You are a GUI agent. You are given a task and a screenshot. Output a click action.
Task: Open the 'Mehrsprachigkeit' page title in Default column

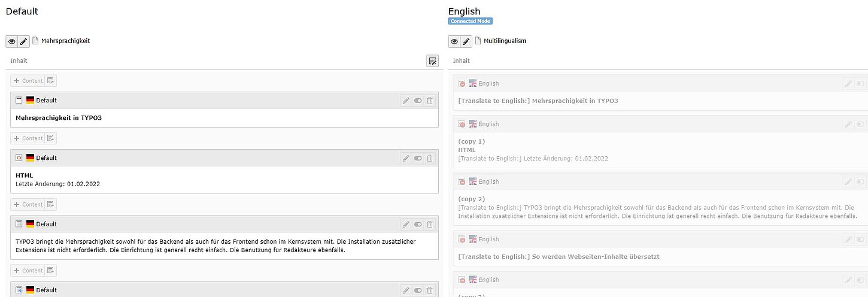(65, 41)
